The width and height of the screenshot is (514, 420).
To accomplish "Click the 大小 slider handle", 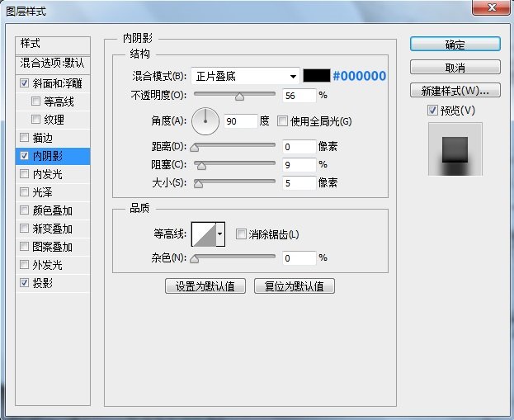I will pyautogui.click(x=198, y=184).
